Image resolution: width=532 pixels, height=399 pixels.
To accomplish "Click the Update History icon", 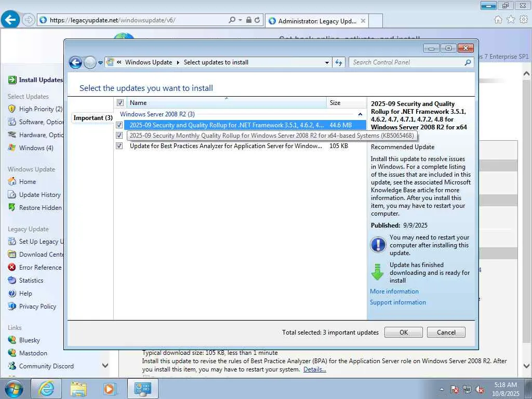I will tap(12, 194).
